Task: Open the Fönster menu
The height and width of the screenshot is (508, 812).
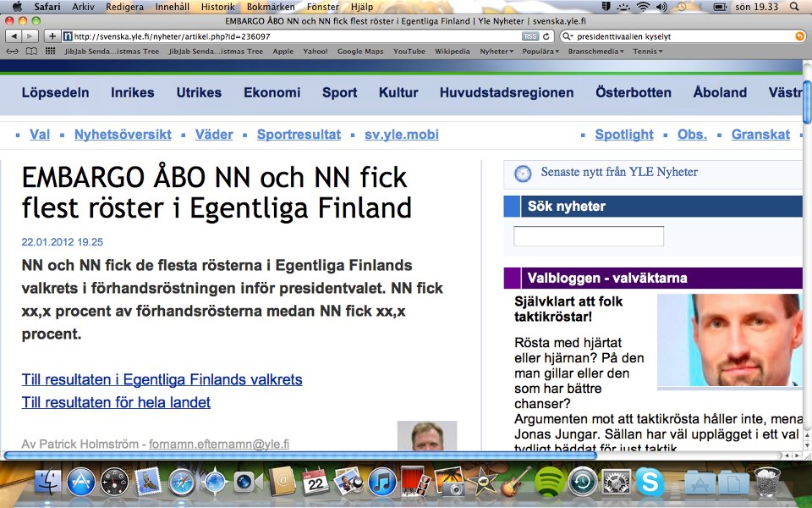Action: (x=323, y=7)
